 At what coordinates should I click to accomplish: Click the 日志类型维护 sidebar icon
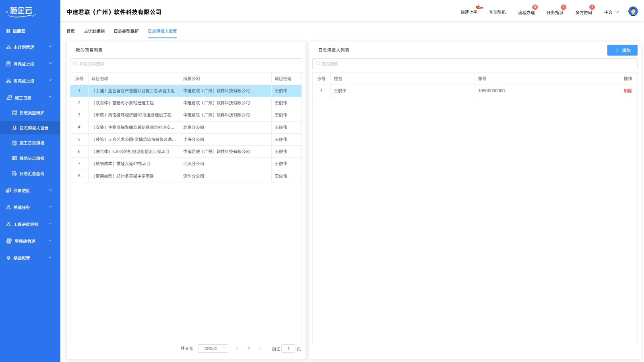[14, 113]
